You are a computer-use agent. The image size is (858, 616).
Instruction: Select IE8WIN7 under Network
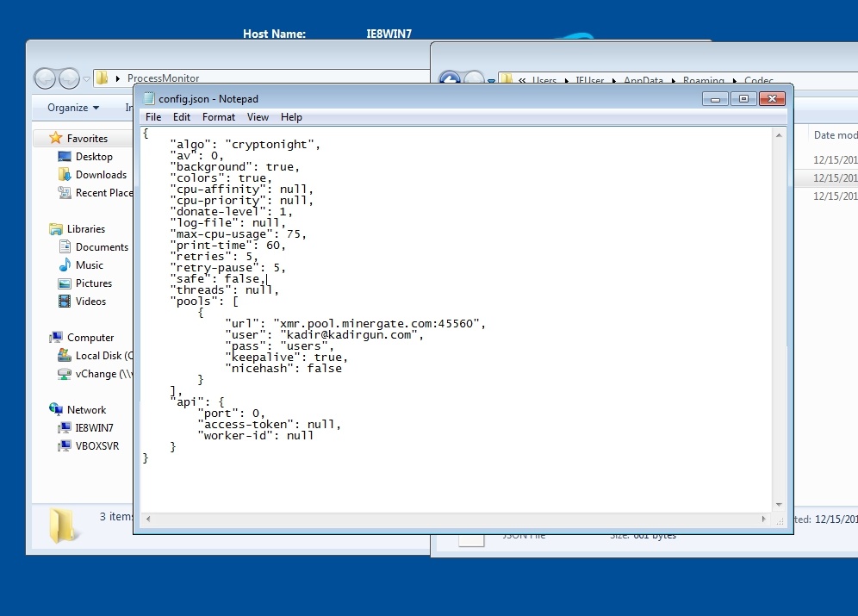pyautogui.click(x=94, y=427)
